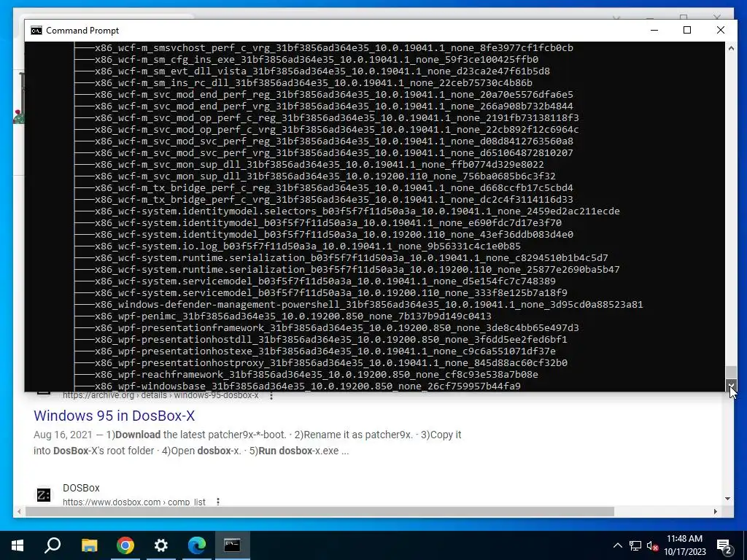Click the Command Prompt taskbar button
The width and height of the screenshot is (747, 560).
[x=233, y=545]
